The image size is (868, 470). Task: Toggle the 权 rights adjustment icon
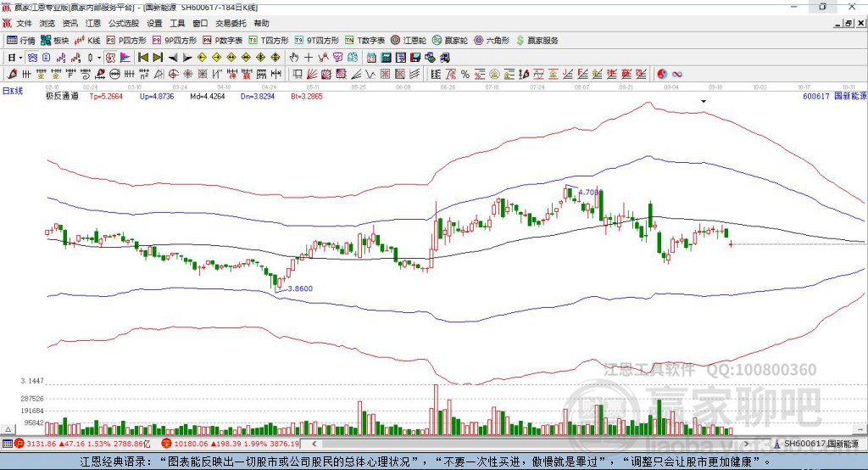coord(110,58)
